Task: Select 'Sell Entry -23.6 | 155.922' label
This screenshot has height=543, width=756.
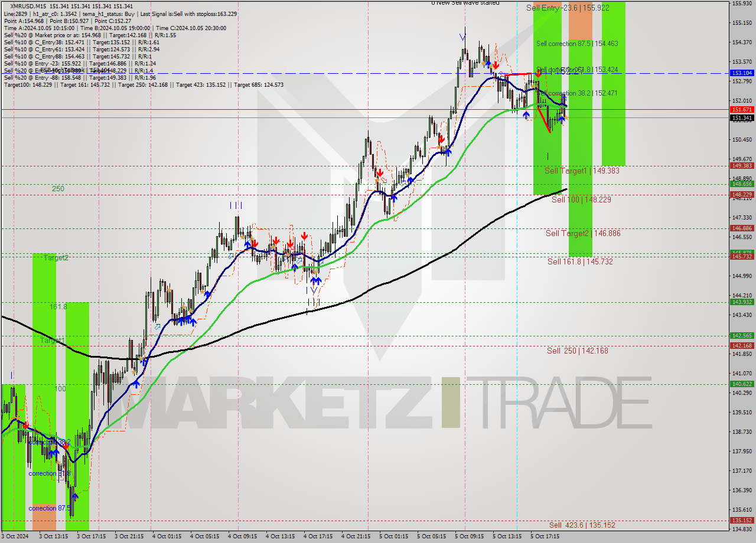Action: (x=569, y=8)
